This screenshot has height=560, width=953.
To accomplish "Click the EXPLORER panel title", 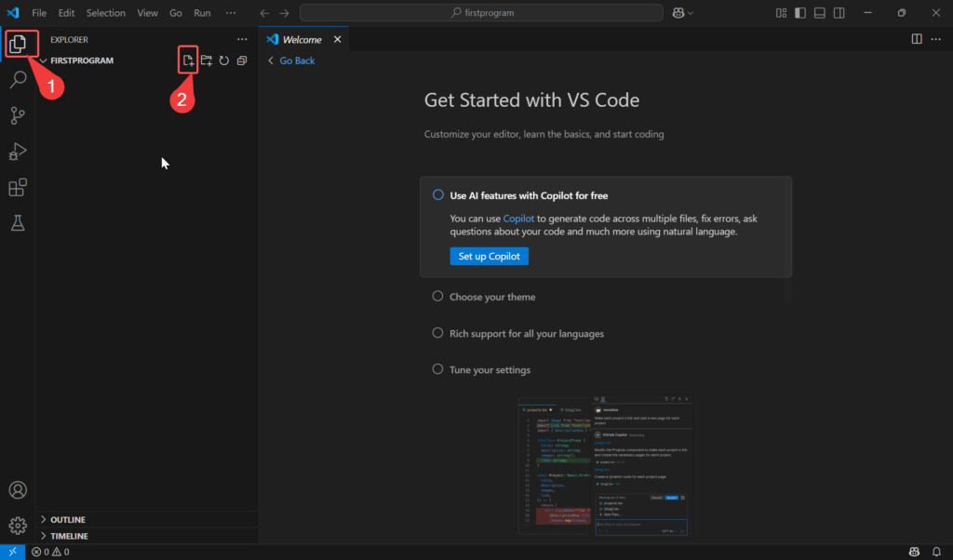I will (x=69, y=39).
